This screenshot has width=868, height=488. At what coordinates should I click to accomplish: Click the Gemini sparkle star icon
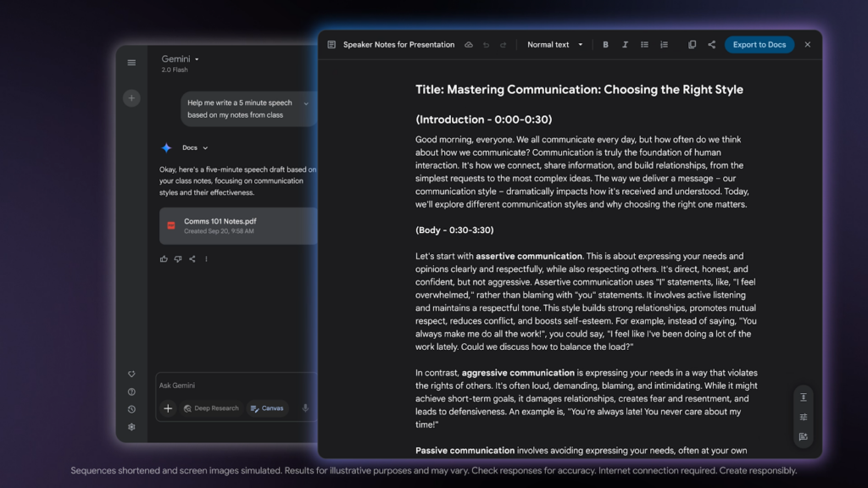click(x=166, y=147)
